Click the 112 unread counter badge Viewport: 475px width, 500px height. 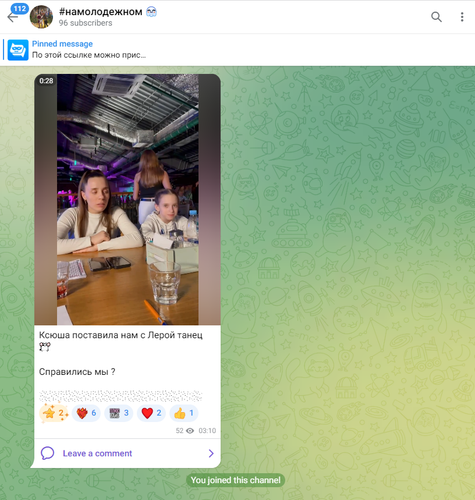pyautogui.click(x=20, y=9)
